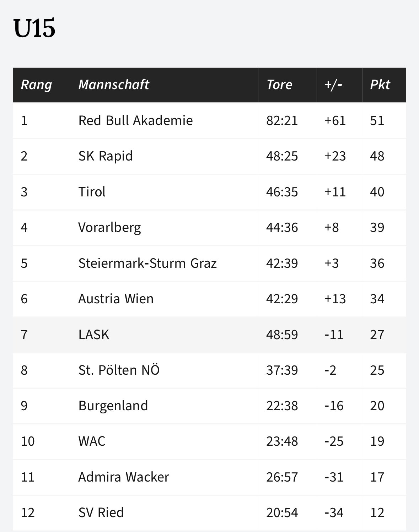419x532 pixels.
Task: Open the Tirol team entry
Action: [92, 192]
